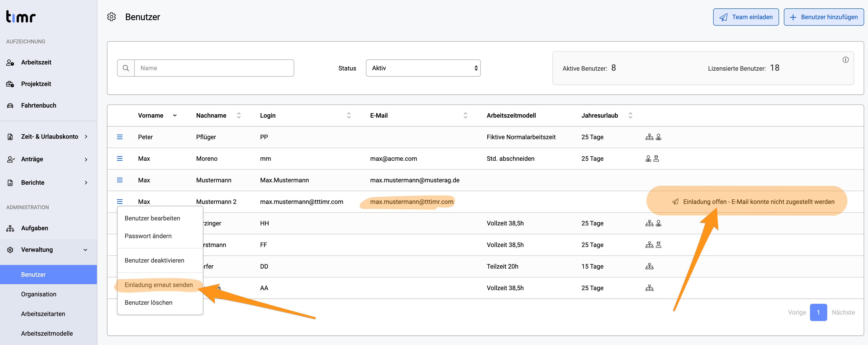Click Teilzeit 20h cell
The width and height of the screenshot is (868, 345).
coord(502,267)
